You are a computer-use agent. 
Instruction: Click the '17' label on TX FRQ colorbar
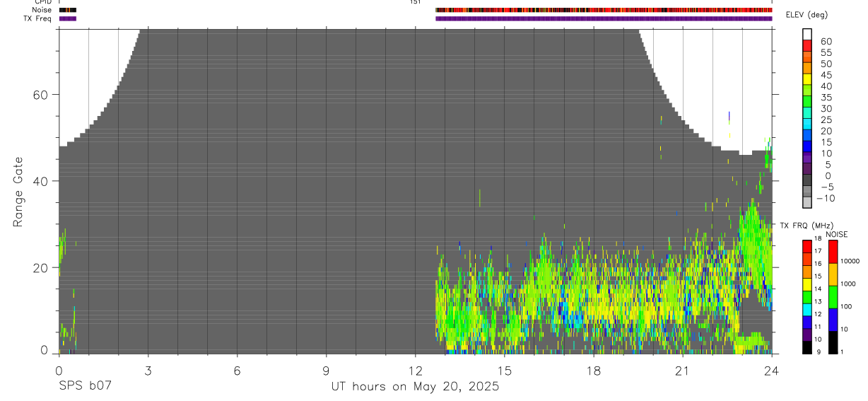pos(818,251)
